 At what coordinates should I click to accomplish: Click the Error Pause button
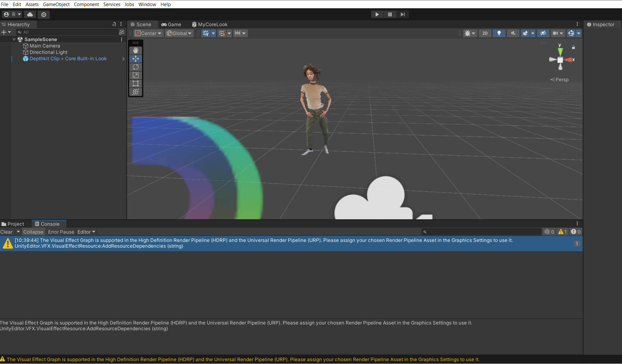click(61, 232)
